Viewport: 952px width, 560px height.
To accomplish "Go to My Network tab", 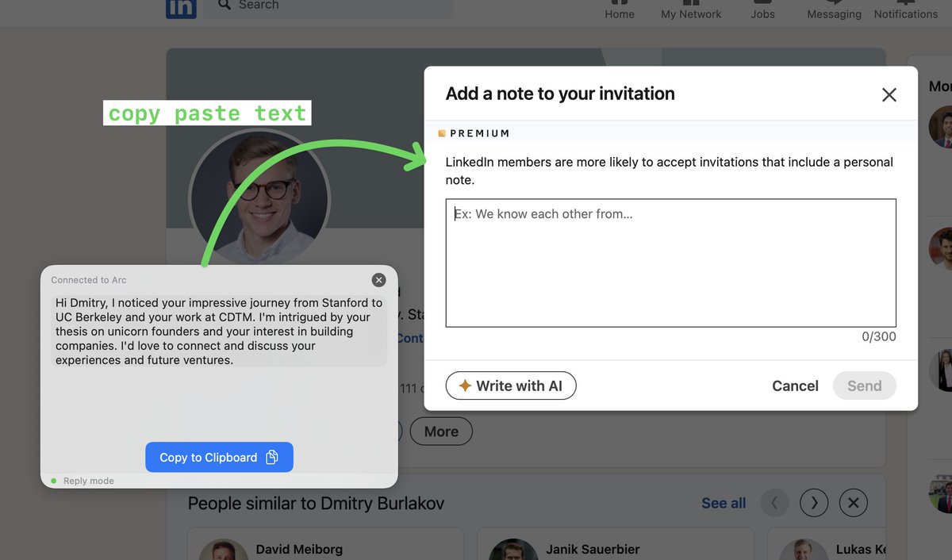I will (691, 11).
